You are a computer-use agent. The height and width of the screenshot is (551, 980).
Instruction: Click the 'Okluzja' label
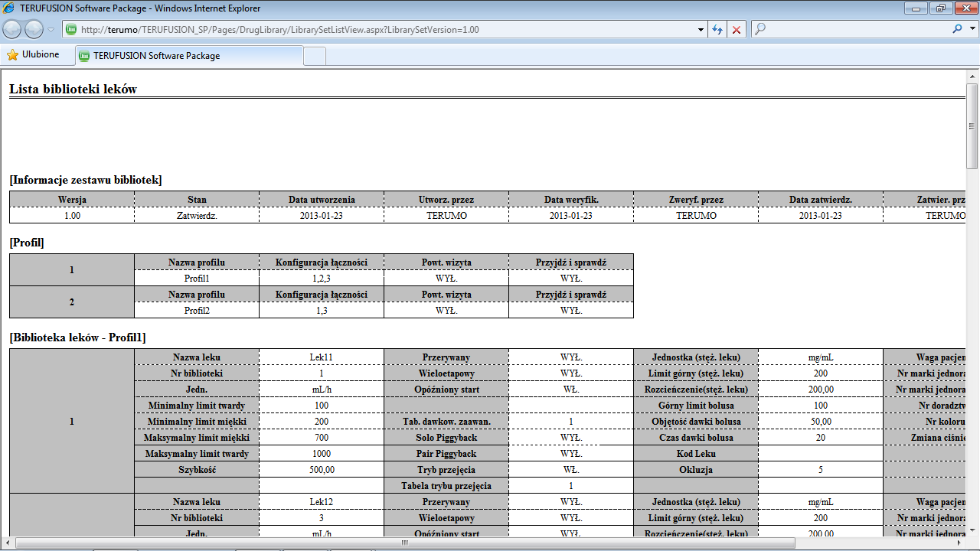pos(696,470)
